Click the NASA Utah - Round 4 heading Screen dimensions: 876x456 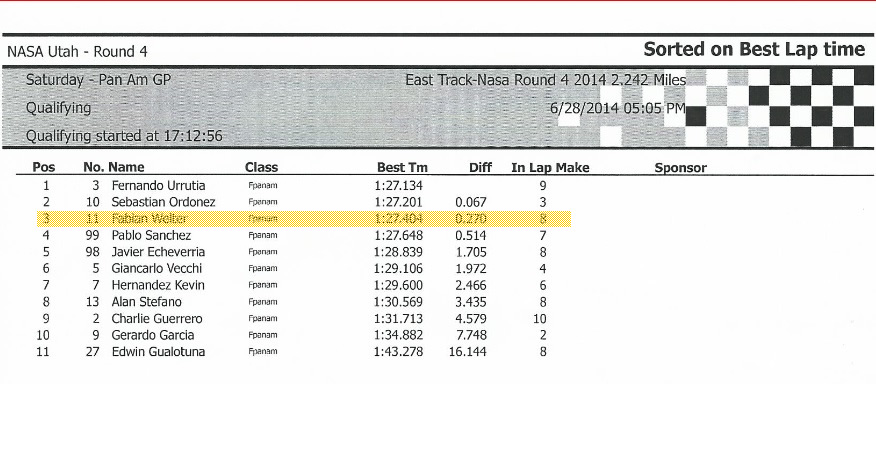(x=77, y=52)
